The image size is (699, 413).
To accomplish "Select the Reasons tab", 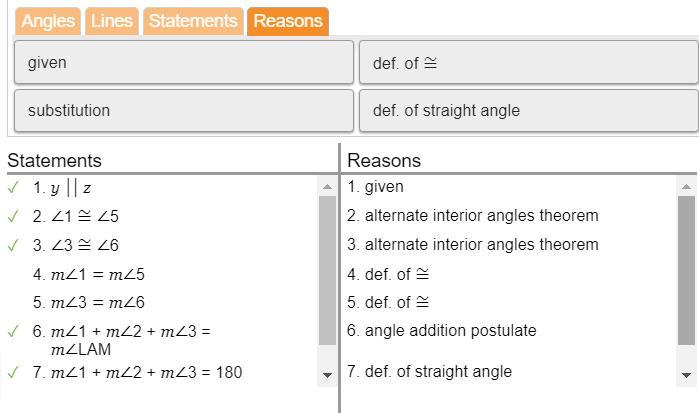I will (x=287, y=21).
